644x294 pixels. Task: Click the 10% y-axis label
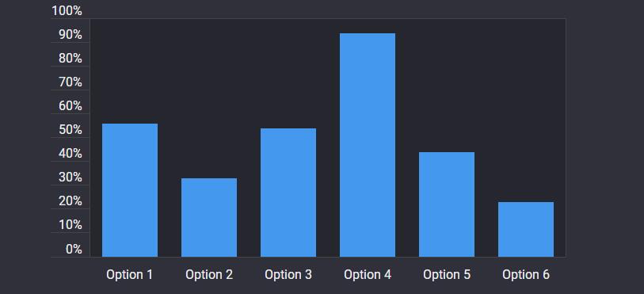pos(70,225)
